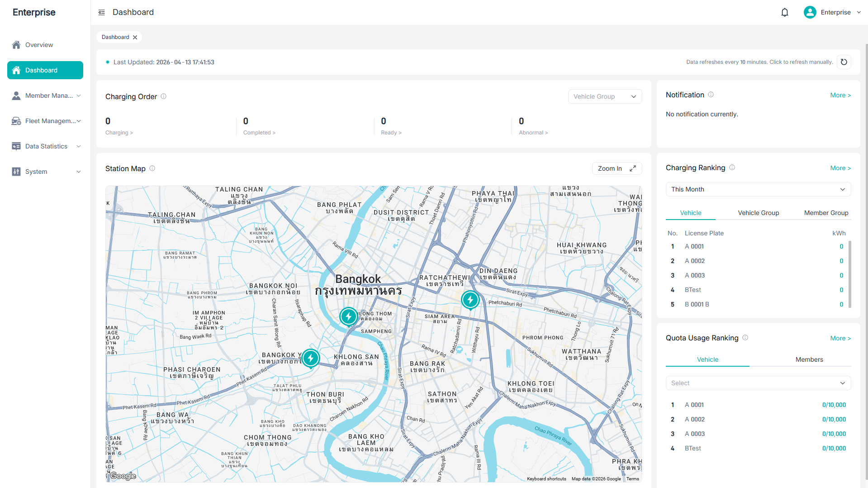The height and width of the screenshot is (488, 868).
Task: Select Dashboard in the sidebar
Action: pos(45,70)
